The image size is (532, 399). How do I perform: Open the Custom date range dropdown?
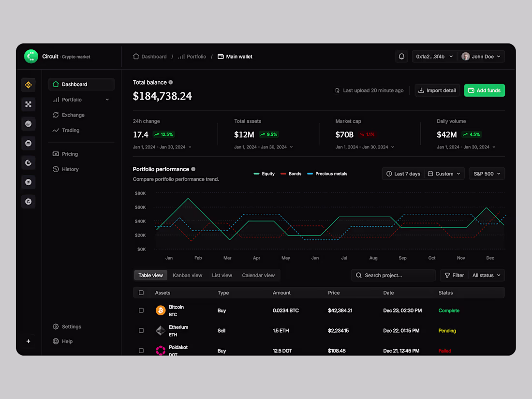pos(444,174)
